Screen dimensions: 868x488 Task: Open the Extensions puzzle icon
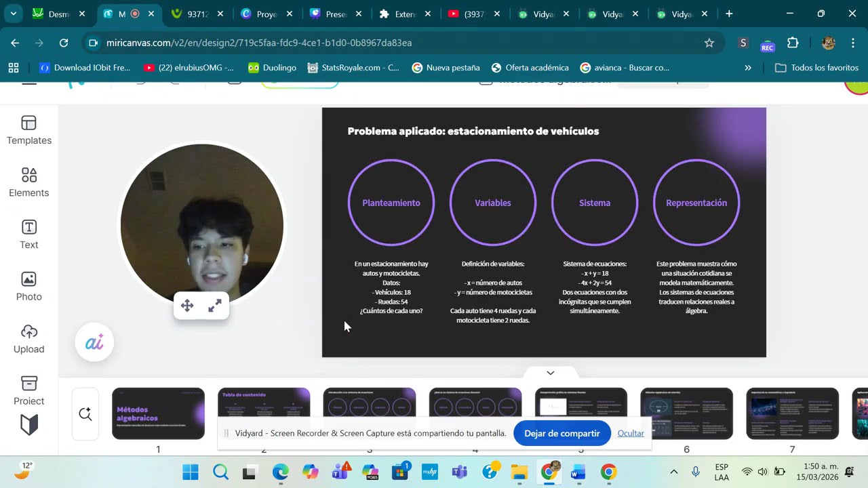pos(793,43)
